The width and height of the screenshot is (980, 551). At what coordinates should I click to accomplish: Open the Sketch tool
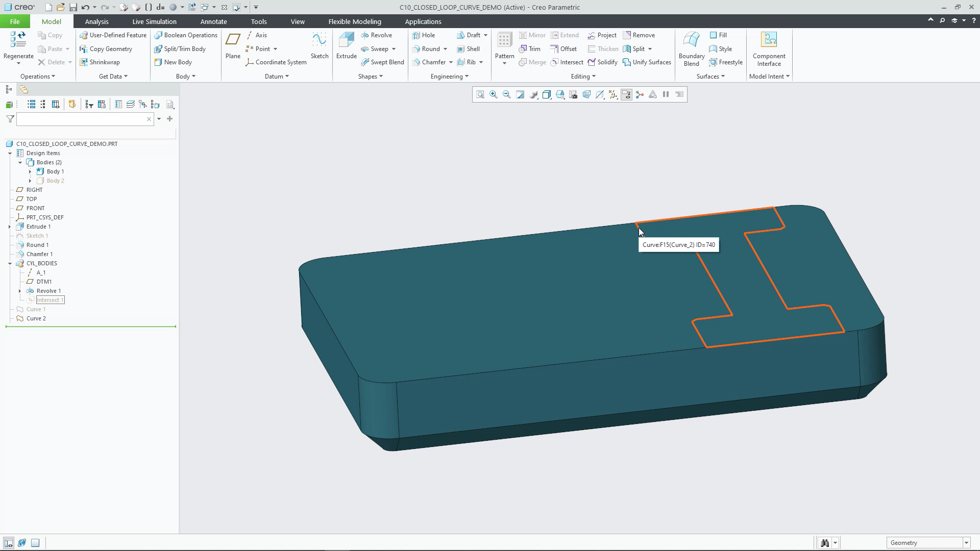point(320,46)
